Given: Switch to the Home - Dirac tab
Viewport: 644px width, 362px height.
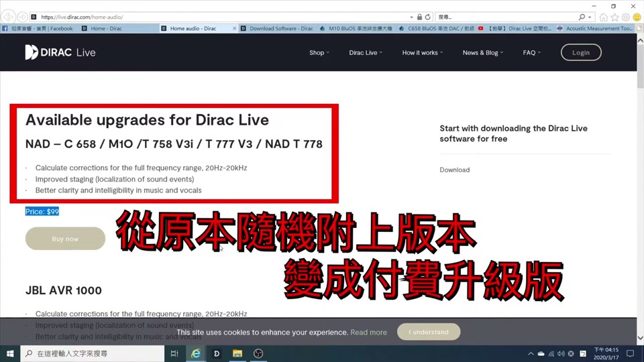Looking at the screenshot, I should 107,28.
